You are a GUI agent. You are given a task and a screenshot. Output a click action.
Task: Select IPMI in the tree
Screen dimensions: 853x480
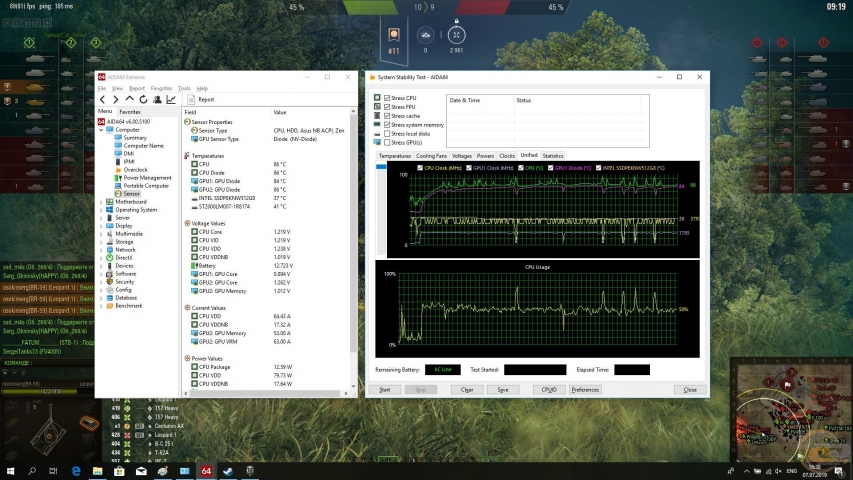128,162
